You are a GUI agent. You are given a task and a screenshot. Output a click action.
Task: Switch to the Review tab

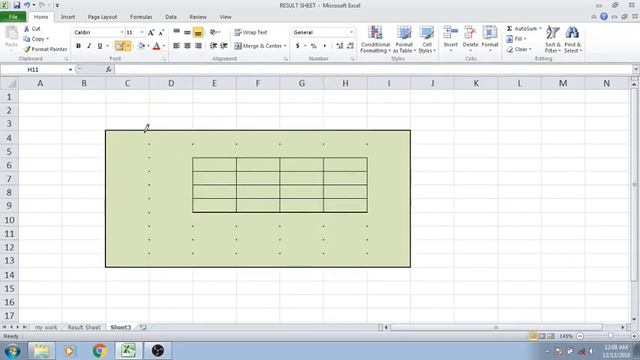point(198,17)
